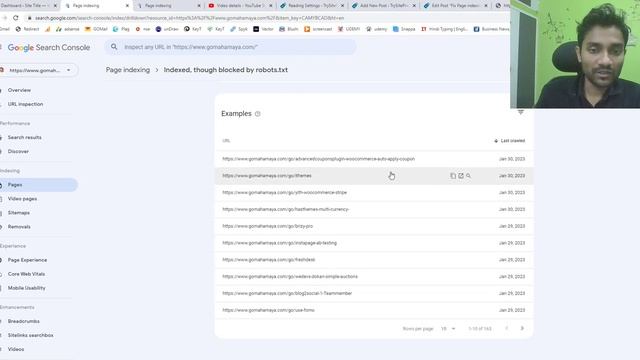Viewport: 640px width, 360px height.
Task: Open Breadcrumbs under Enhancements
Action: (x=24, y=321)
